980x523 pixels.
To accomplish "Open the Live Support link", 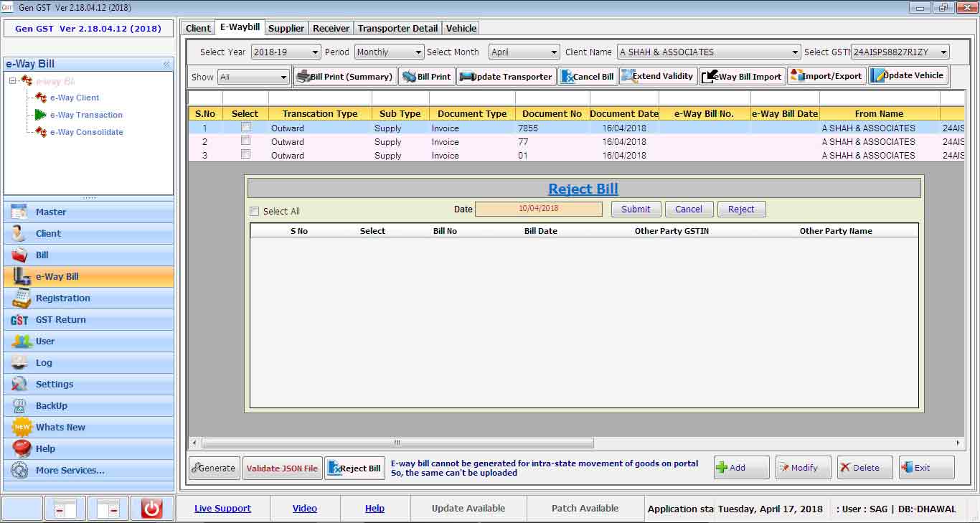I will click(x=222, y=508).
